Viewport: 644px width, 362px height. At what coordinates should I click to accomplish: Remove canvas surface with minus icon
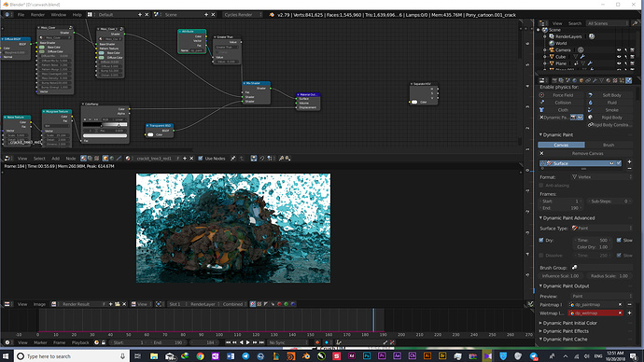point(629,168)
